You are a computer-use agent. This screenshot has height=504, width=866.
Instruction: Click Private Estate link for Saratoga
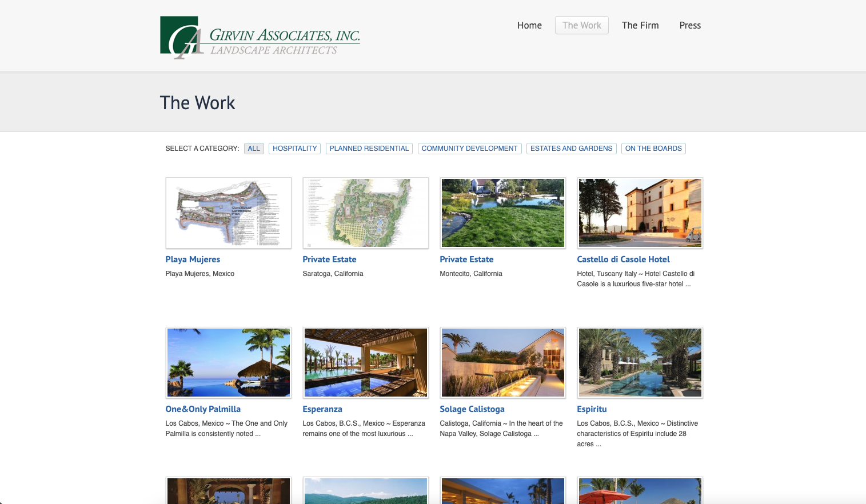coord(329,259)
